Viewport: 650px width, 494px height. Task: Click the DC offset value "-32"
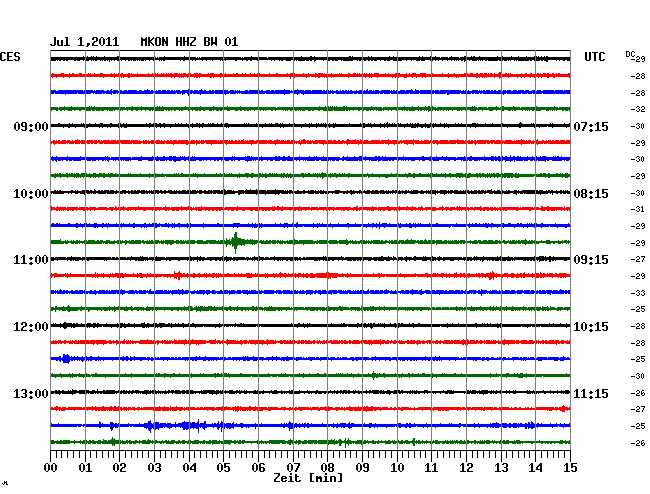(x=638, y=109)
